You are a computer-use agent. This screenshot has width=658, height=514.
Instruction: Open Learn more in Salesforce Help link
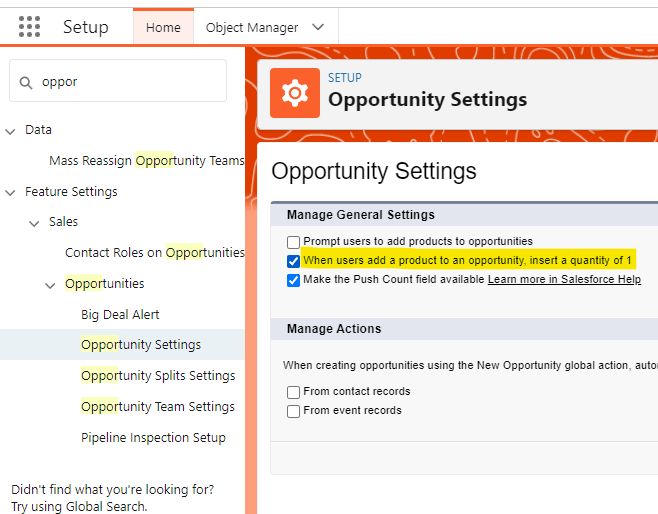click(x=564, y=279)
